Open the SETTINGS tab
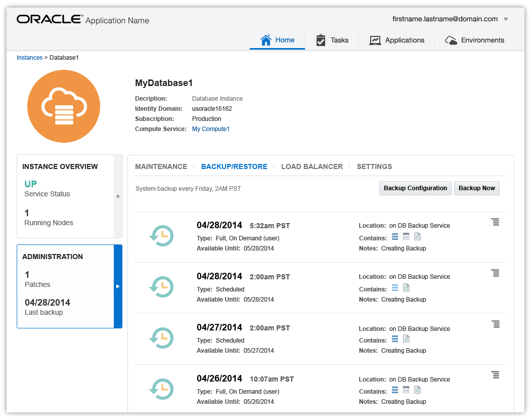Image resolution: width=531 pixels, height=420 pixels. 374,167
